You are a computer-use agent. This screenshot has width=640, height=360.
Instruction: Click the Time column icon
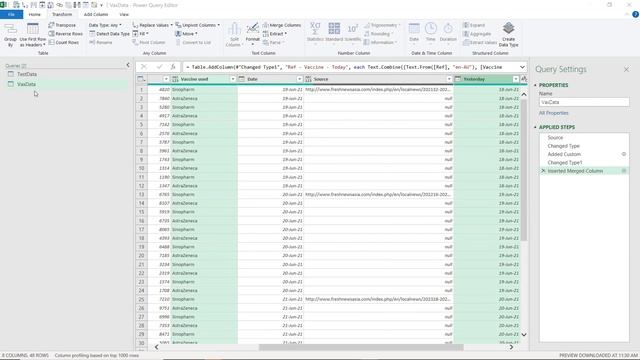tap(431, 29)
